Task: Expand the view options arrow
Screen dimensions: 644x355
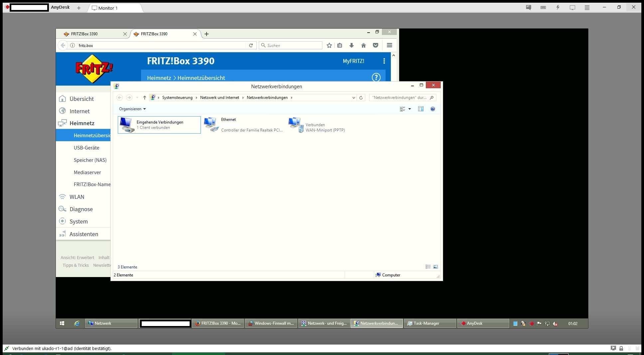Action: [409, 109]
